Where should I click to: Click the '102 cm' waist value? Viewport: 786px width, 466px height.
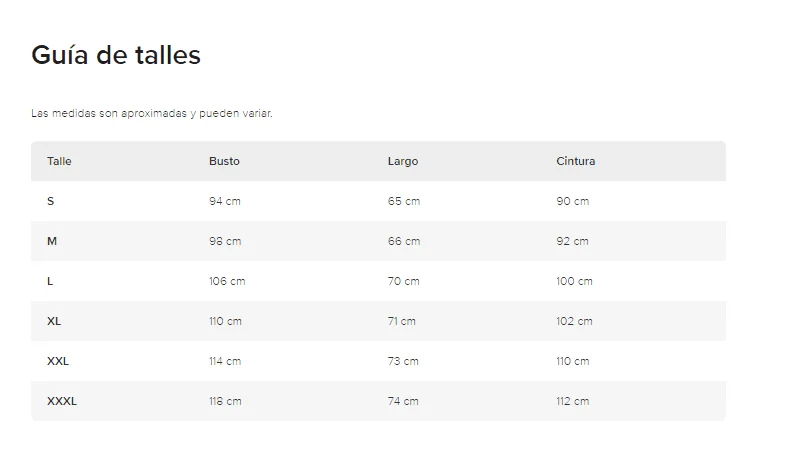click(x=574, y=321)
